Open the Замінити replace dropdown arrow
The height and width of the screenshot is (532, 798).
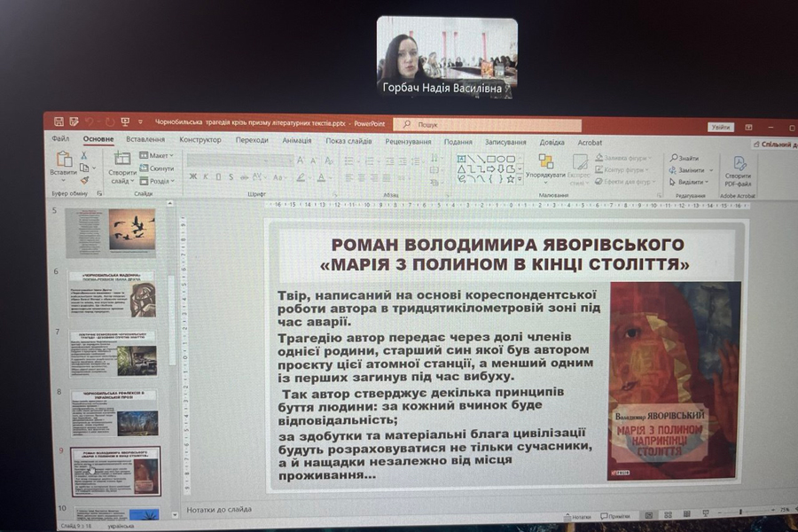click(x=711, y=170)
